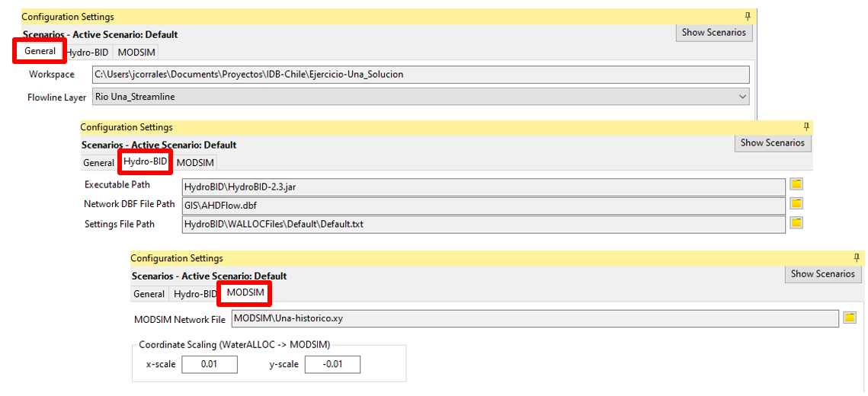Click the pin icon in the topmost Configuration Settings panel
This screenshot has height=396, width=868.
(748, 16)
